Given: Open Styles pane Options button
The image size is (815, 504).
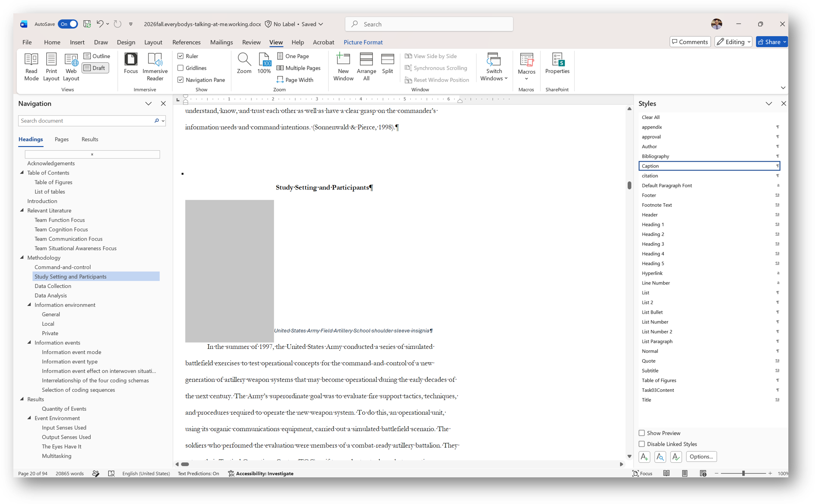Looking at the screenshot, I should point(701,457).
